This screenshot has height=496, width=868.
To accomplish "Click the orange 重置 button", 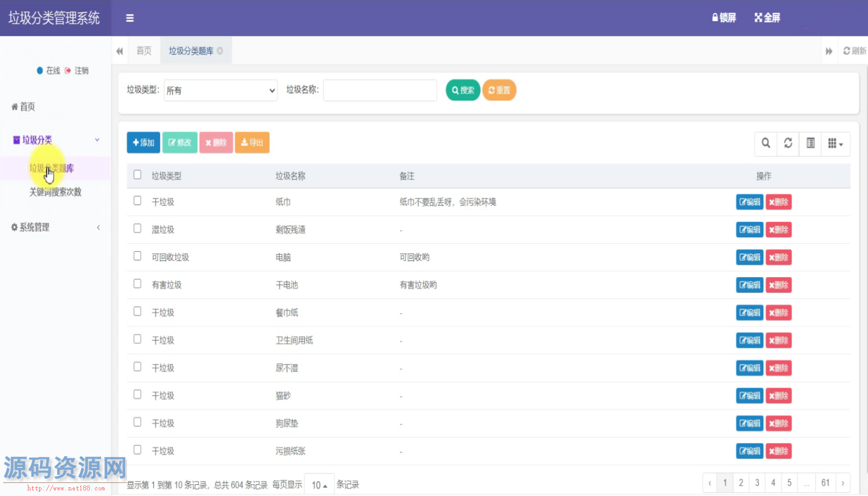I will coord(499,90).
